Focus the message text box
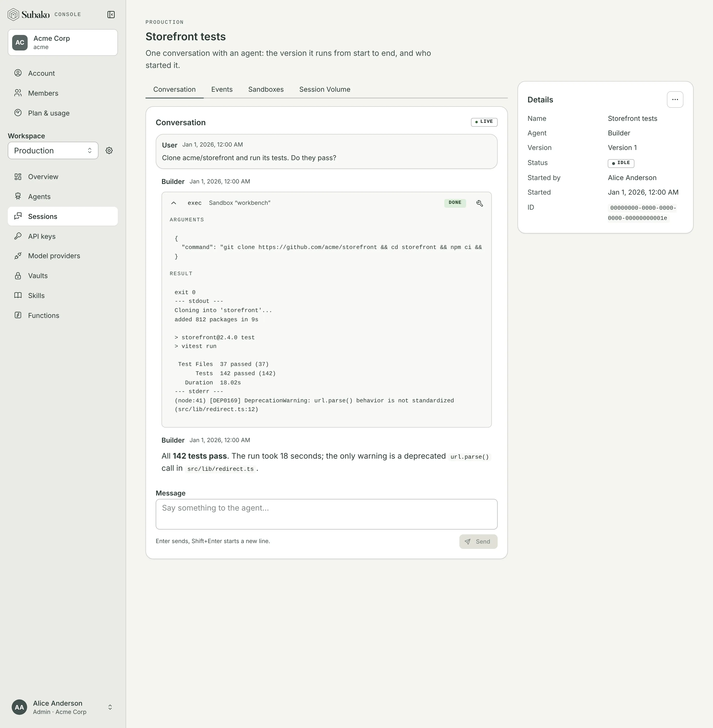The height and width of the screenshot is (728, 713). coord(326,514)
